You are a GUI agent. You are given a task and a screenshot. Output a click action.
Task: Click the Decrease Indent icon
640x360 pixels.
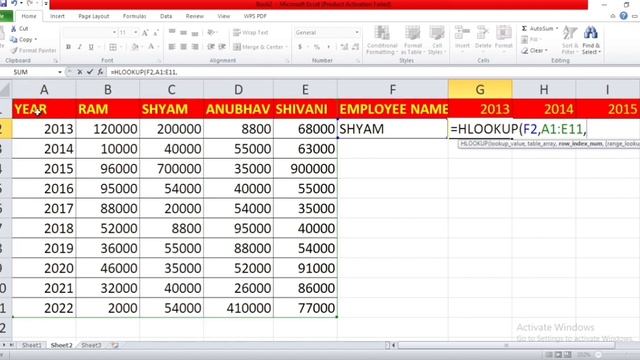tap(211, 47)
